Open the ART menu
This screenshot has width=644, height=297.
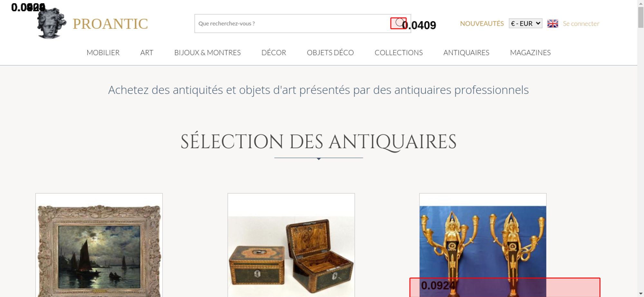[x=147, y=52]
